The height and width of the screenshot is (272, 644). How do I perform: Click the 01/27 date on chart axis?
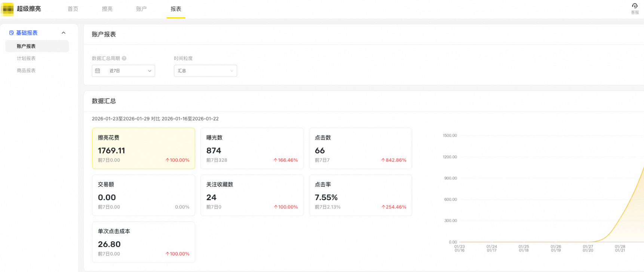tap(588, 247)
